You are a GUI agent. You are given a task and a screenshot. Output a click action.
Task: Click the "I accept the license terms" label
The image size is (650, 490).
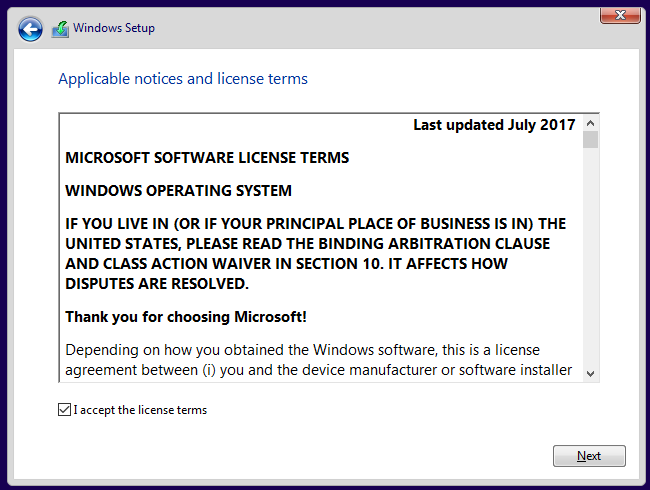[x=140, y=410]
